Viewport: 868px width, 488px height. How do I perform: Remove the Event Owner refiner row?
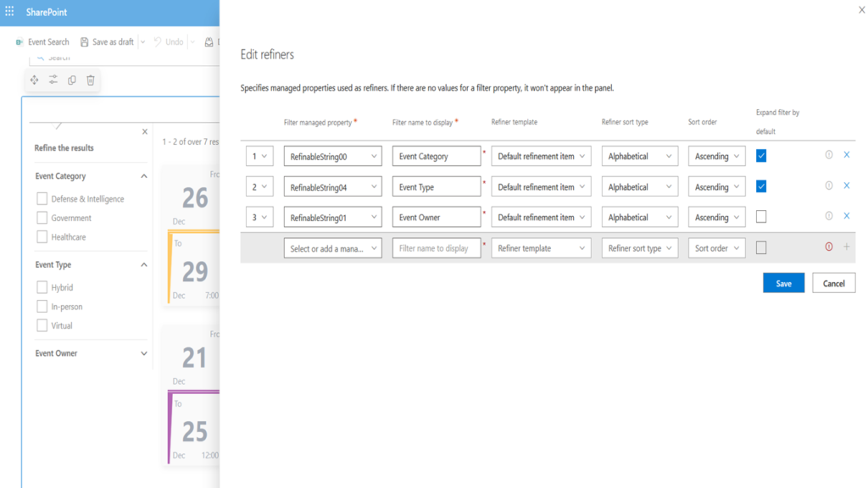tap(846, 216)
